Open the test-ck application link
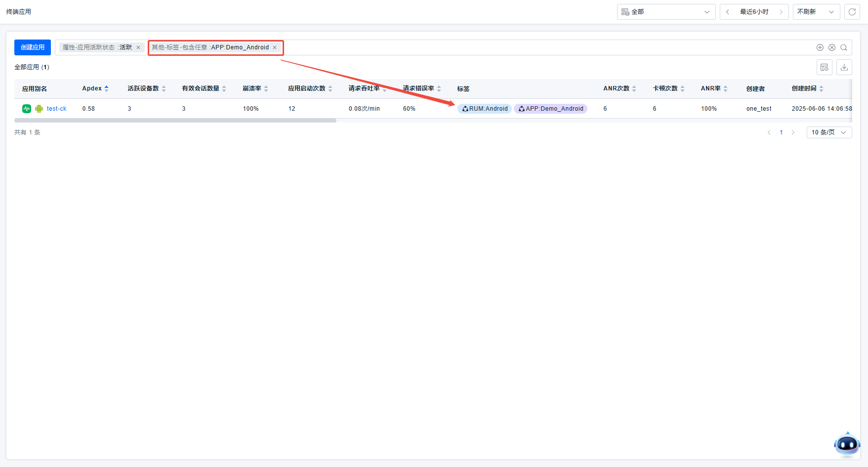This screenshot has width=868, height=467. tap(56, 109)
